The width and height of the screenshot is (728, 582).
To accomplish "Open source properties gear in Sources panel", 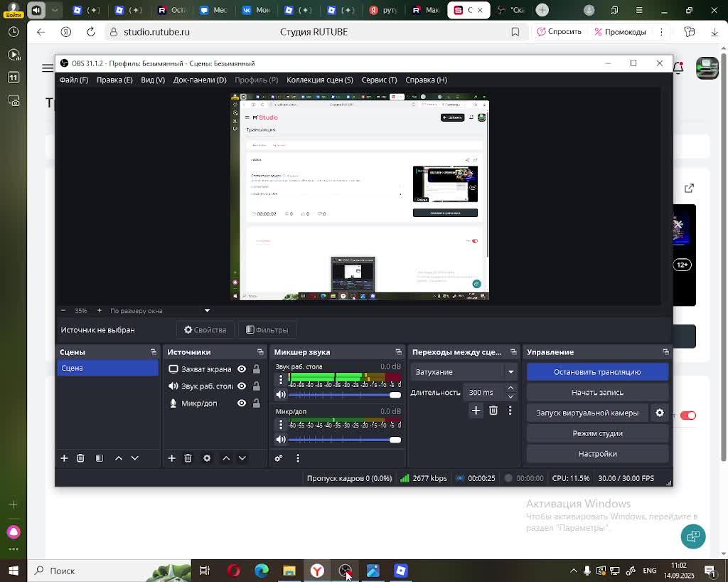I will 207,458.
